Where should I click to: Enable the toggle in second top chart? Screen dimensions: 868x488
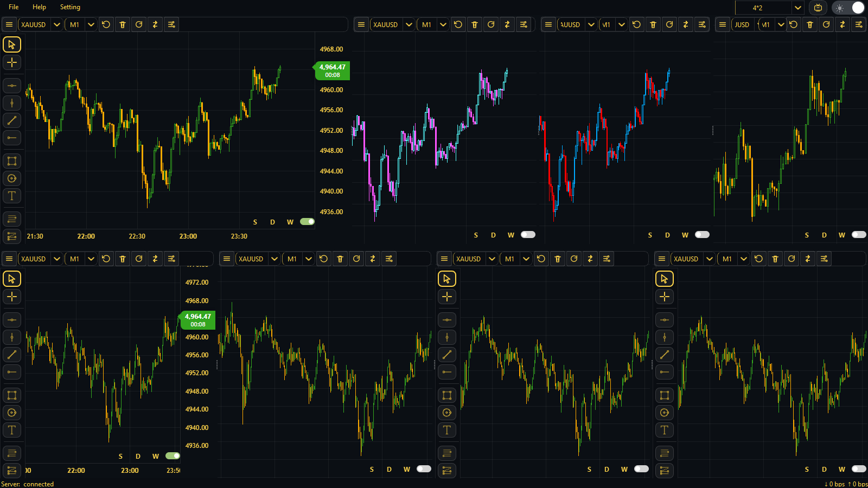coord(528,235)
